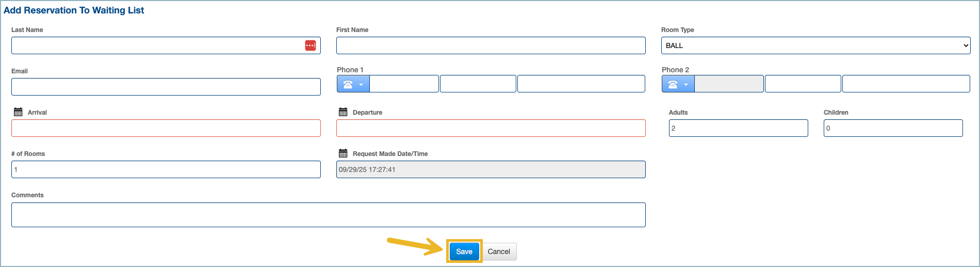
Task: Open the Phone 2 type selector
Action: [x=678, y=84]
